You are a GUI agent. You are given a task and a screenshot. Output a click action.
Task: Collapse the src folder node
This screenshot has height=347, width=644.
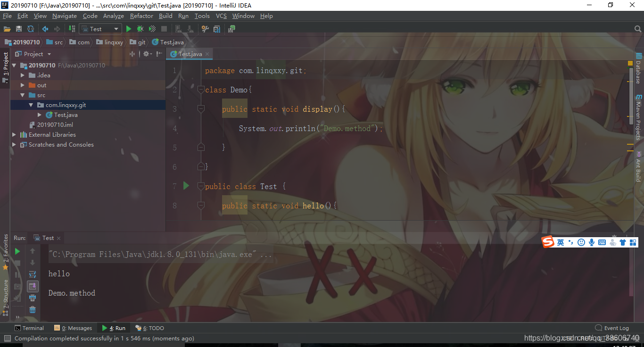[23, 95]
